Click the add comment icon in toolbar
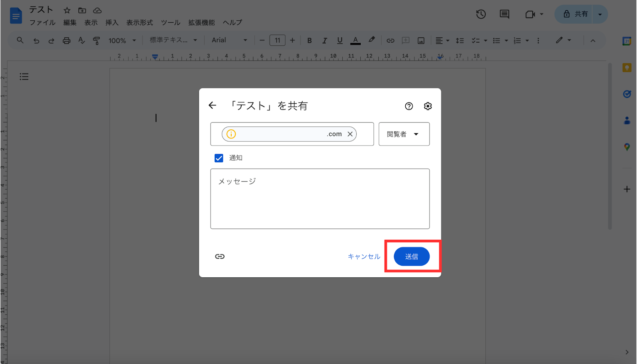637x364 pixels. [x=406, y=40]
